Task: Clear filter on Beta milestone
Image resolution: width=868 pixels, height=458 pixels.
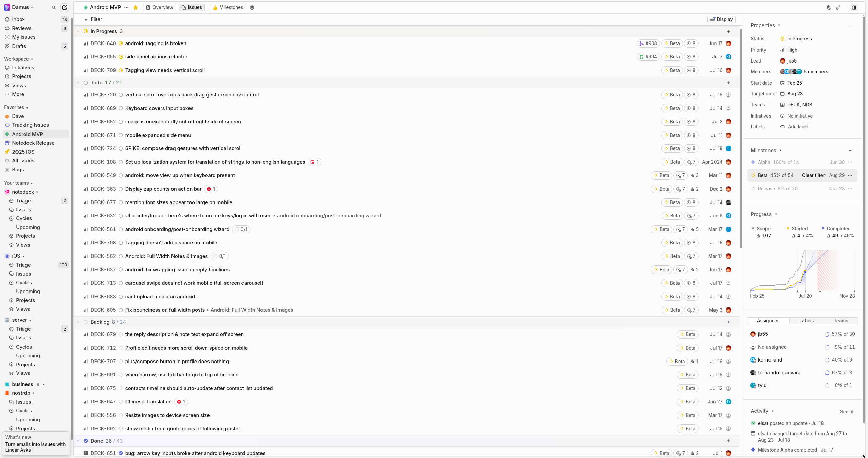Action: (x=813, y=175)
